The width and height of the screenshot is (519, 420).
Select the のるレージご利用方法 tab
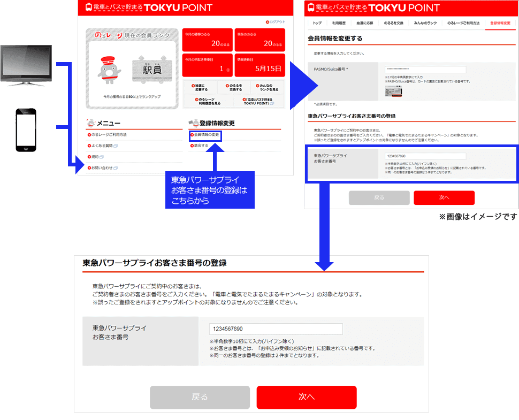463,23
